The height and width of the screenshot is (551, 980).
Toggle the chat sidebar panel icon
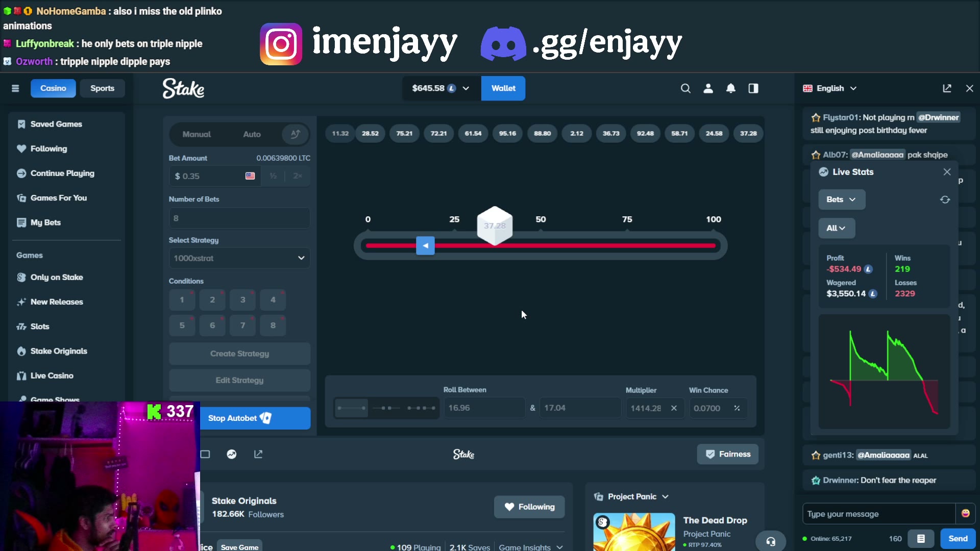[x=753, y=88]
